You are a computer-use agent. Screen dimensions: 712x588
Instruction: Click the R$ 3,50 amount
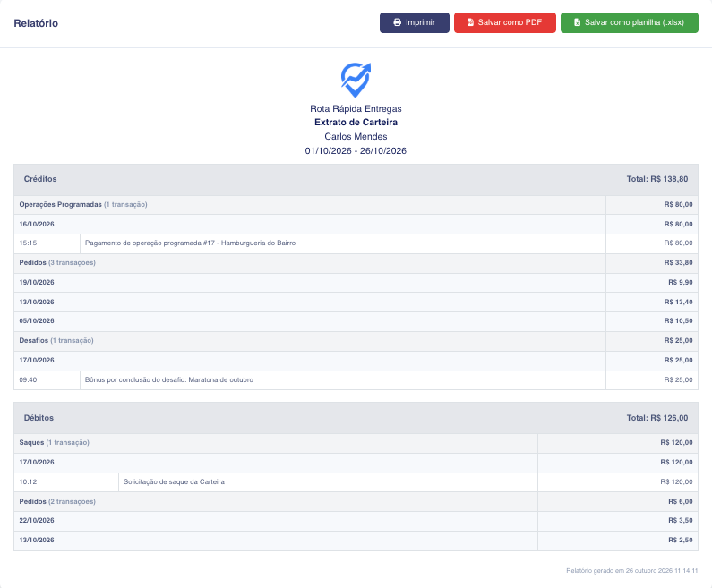tap(681, 520)
